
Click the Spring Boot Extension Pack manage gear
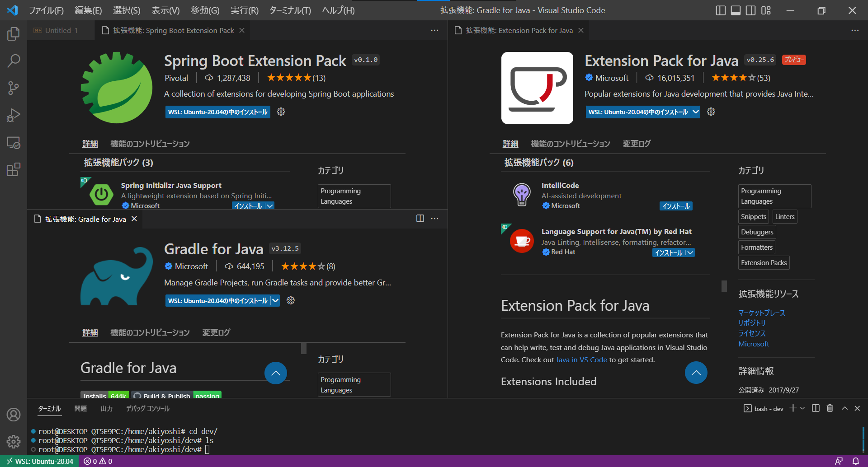(281, 112)
